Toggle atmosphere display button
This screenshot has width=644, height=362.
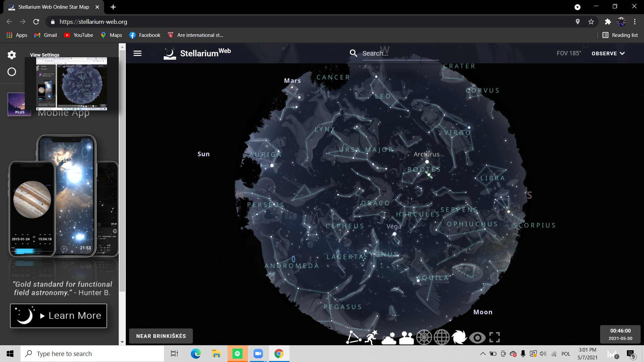click(389, 338)
